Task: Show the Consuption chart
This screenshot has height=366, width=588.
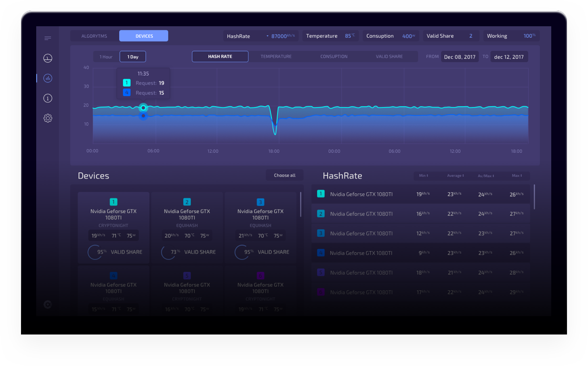Action: point(334,56)
